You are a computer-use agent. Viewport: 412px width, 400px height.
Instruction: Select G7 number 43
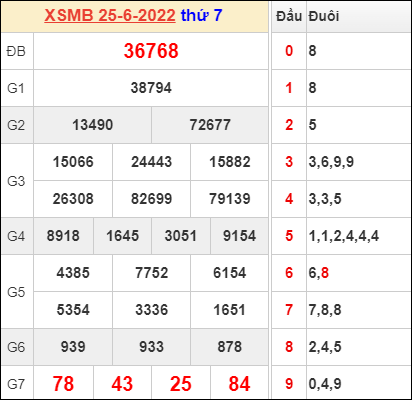pos(122,384)
